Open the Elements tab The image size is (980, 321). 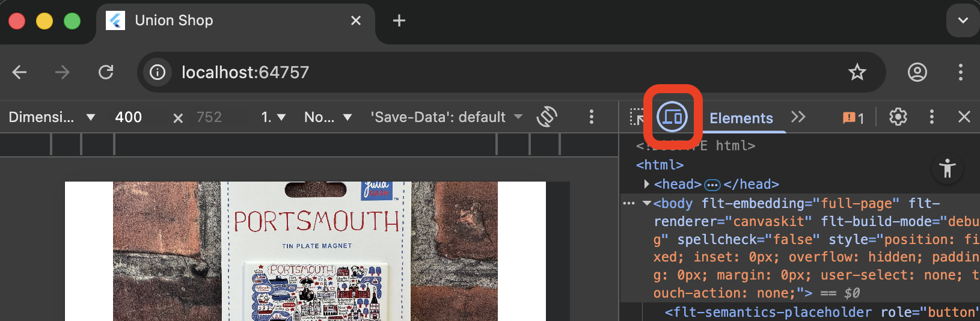[741, 118]
